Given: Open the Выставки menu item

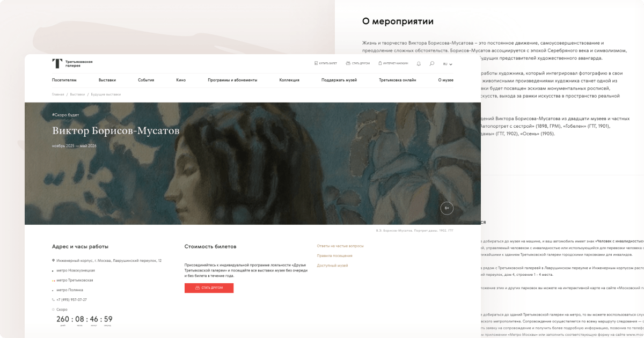Looking at the screenshot, I should (x=107, y=80).
